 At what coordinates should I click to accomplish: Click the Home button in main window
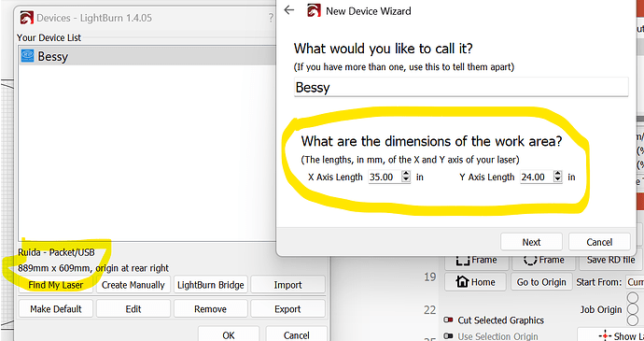[x=475, y=282]
